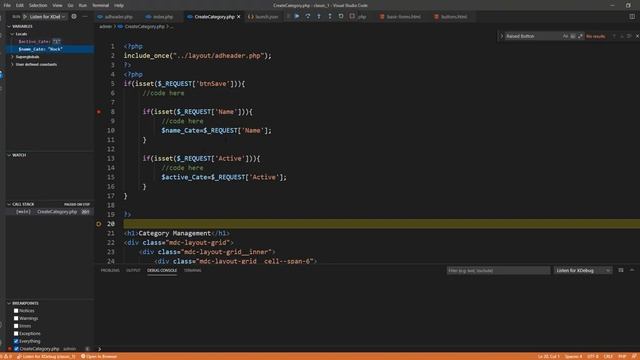This screenshot has height=360, width=640.
Task: Enable the Errors breakpoint checkbox
Action: pyautogui.click(x=16, y=326)
